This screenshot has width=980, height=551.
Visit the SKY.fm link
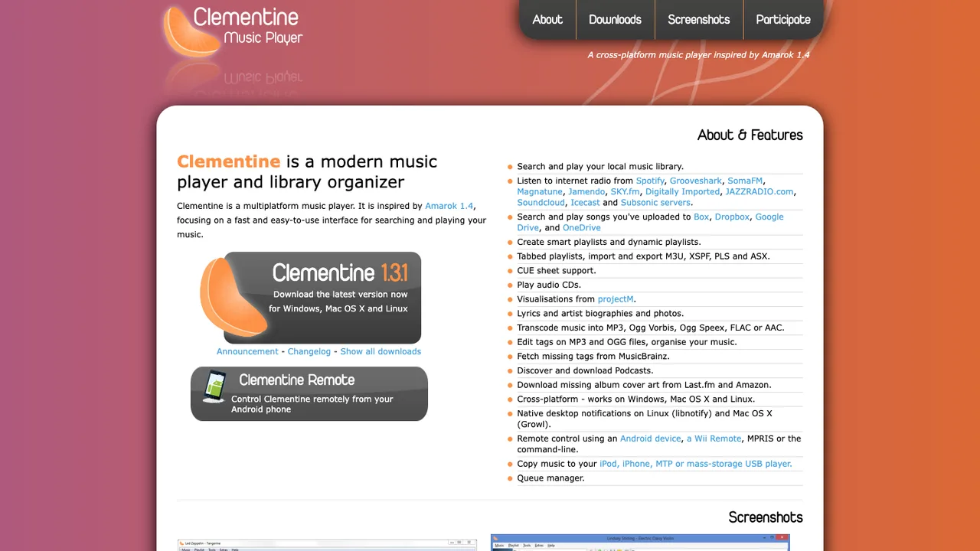(x=625, y=191)
